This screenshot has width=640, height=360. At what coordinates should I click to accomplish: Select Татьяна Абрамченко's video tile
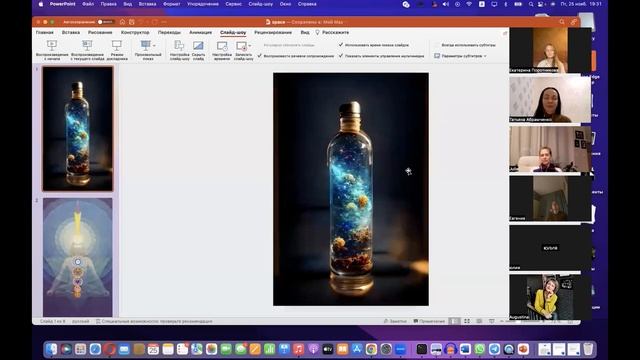pos(550,99)
